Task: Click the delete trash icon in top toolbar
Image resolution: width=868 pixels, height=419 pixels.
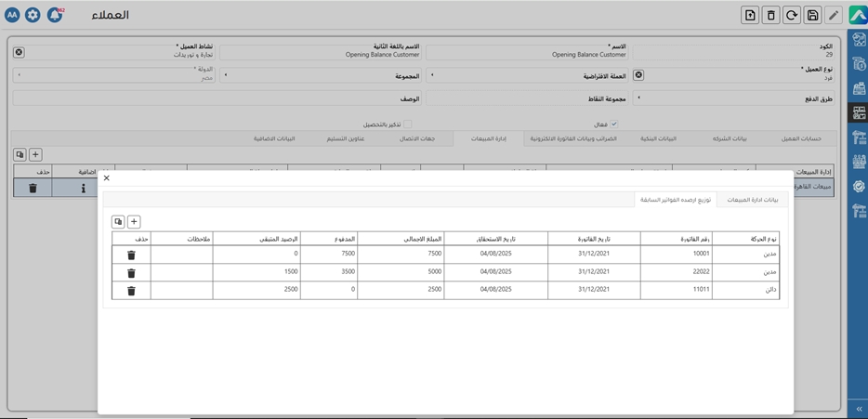Action: click(770, 15)
